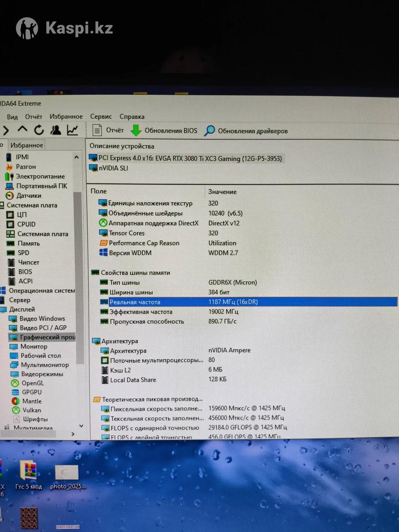Open the Сервис menu
Screen dimensions: 399x532
(x=101, y=117)
